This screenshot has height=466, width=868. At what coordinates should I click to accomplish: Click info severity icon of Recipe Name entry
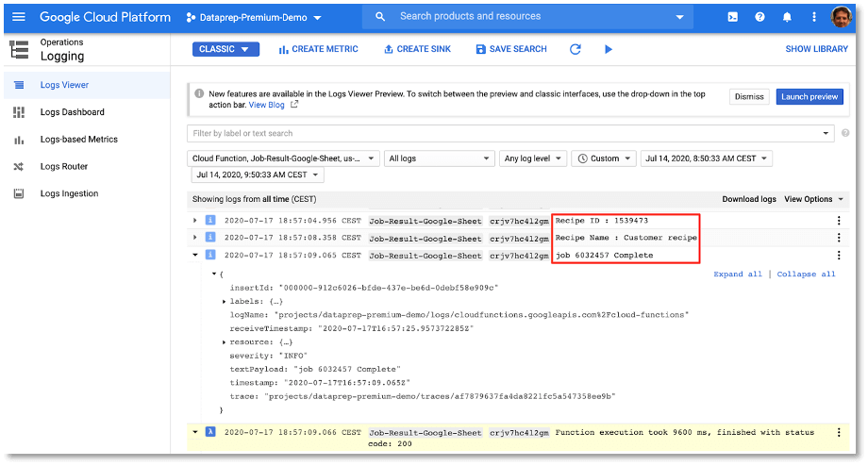210,238
